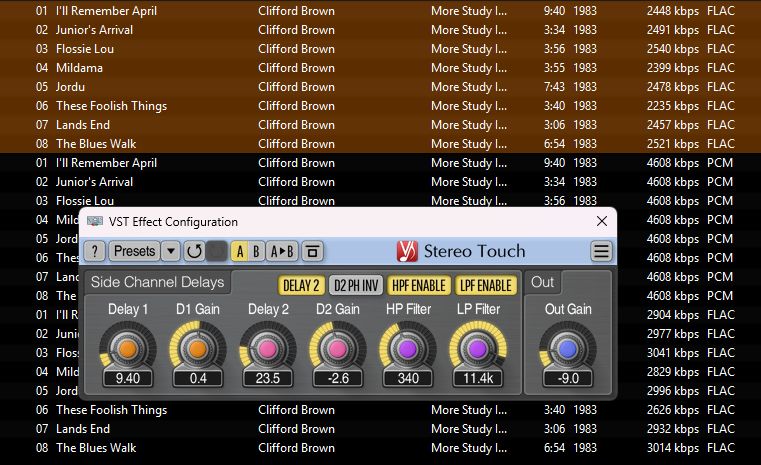Toggle the DELAY 2 switch
761x465 pixels.
pyautogui.click(x=301, y=286)
